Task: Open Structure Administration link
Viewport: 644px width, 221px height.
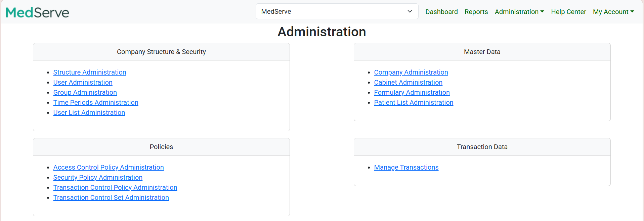Action: click(x=90, y=72)
